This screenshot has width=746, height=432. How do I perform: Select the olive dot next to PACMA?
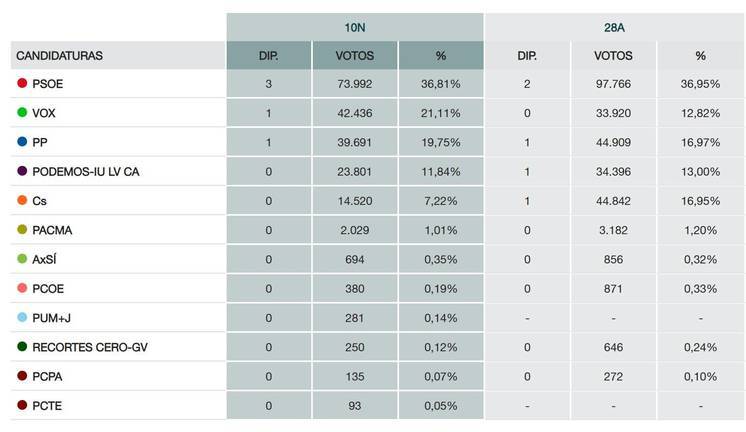[22, 230]
